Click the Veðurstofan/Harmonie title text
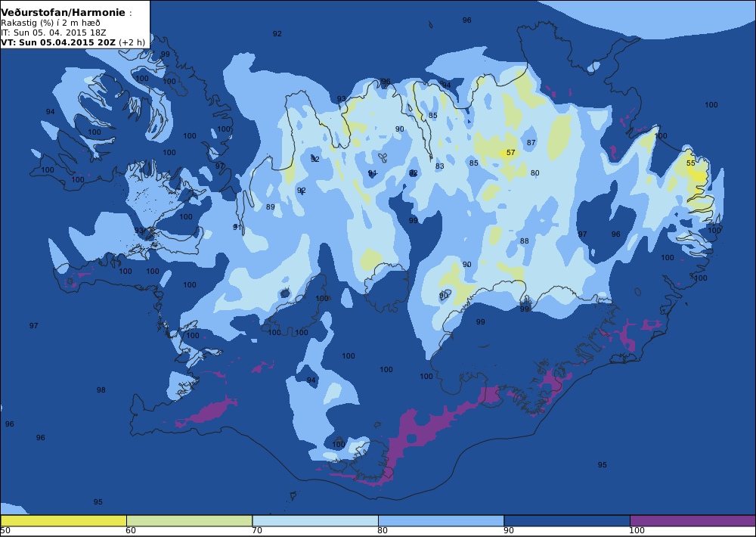This screenshot has width=756, height=537. [x=64, y=13]
